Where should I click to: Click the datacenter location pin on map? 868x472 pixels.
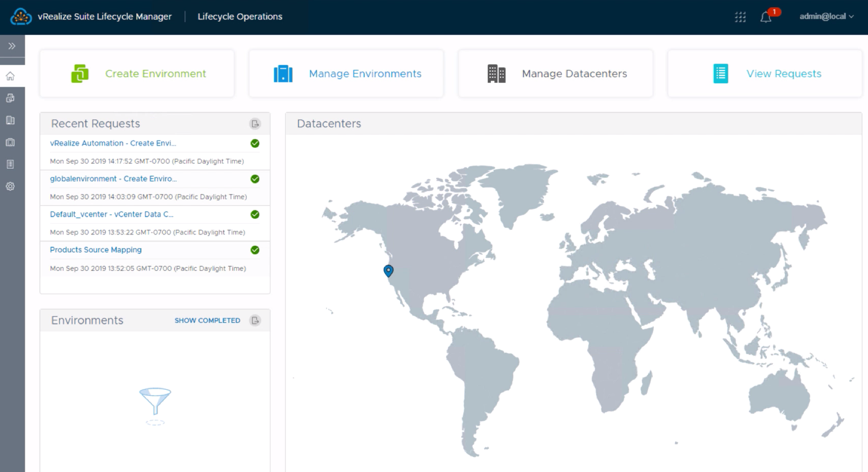pyautogui.click(x=388, y=271)
